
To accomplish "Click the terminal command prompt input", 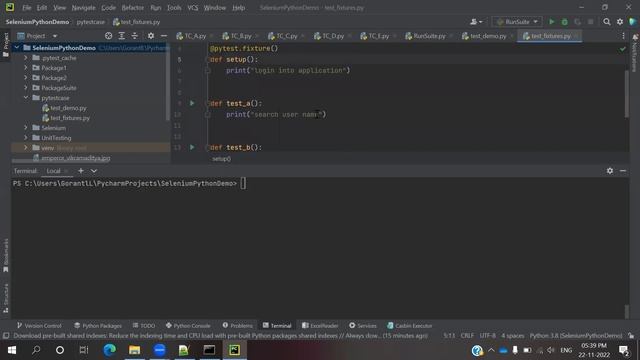I will pos(243,183).
